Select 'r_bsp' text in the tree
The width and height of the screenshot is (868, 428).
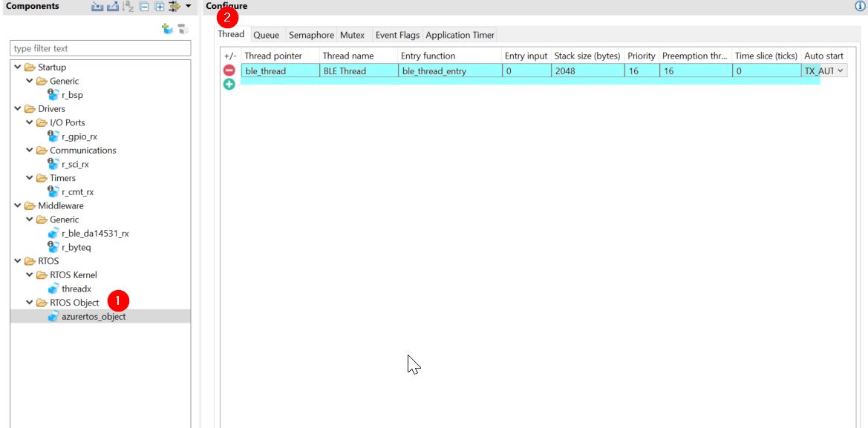click(72, 95)
